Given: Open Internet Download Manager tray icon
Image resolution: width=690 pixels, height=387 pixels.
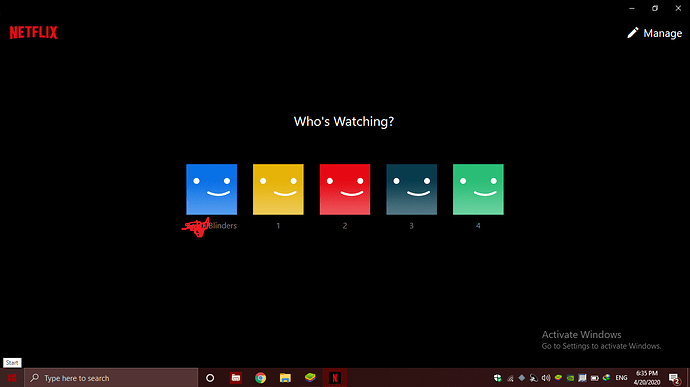Looking at the screenshot, I should coord(606,378).
